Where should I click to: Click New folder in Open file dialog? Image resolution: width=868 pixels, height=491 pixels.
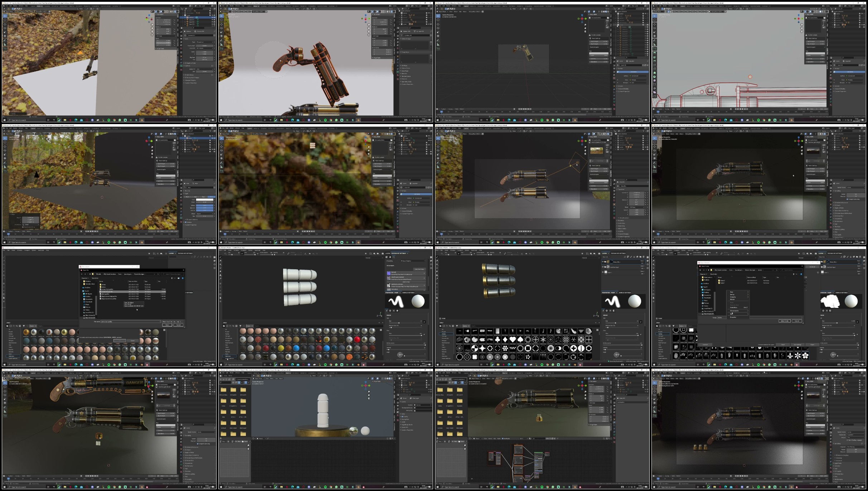tap(95, 278)
